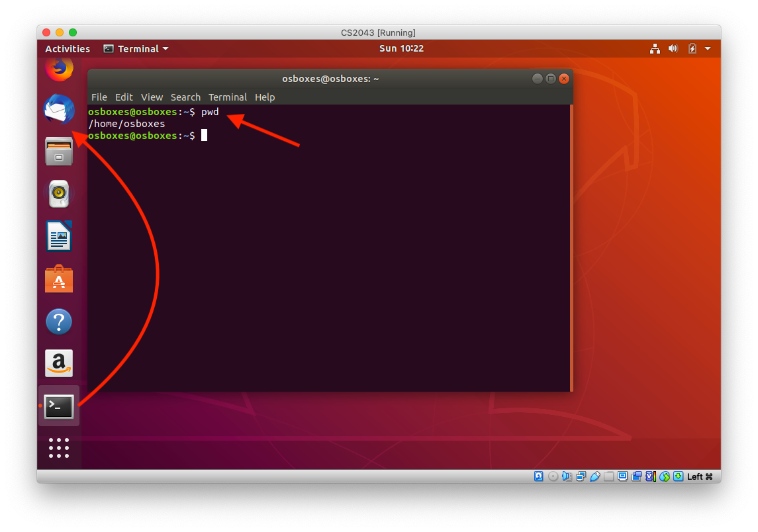758x532 pixels.
Task: Open the File menu in Terminal
Action: click(99, 97)
